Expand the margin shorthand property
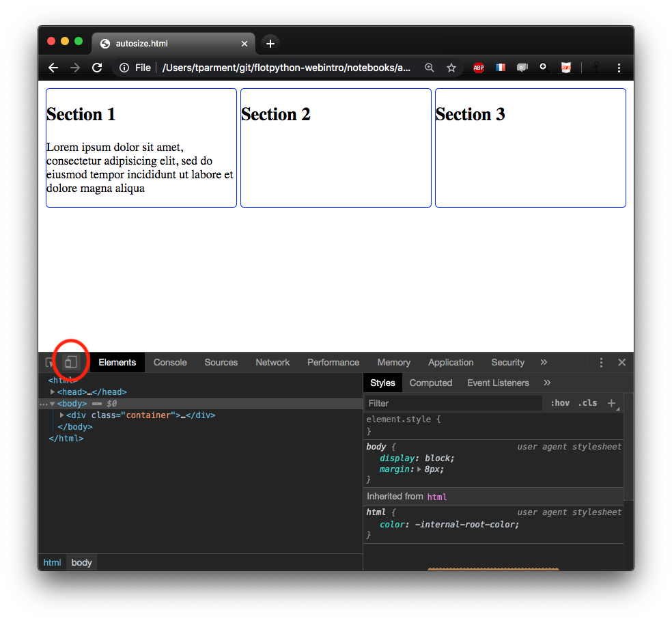 pos(419,470)
